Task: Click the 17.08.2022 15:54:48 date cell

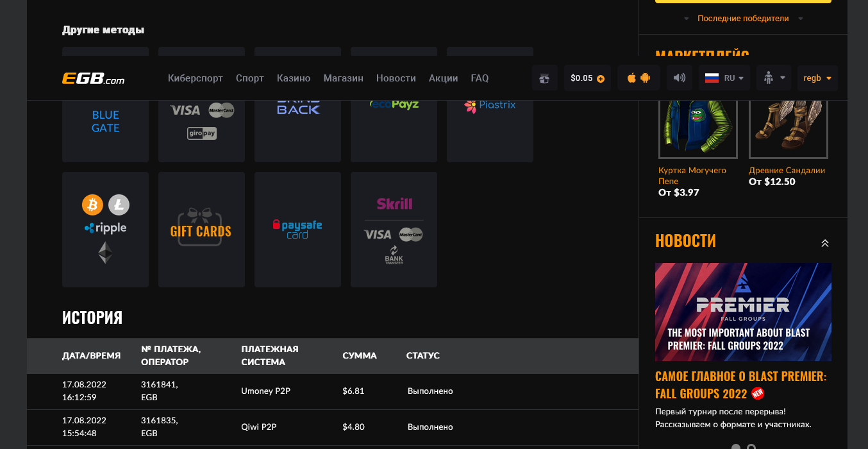Action: point(85,427)
